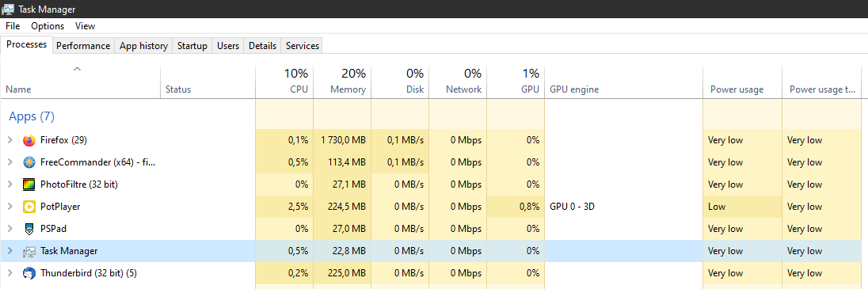
Task: Expand the PSPad process row
Action: [10, 229]
